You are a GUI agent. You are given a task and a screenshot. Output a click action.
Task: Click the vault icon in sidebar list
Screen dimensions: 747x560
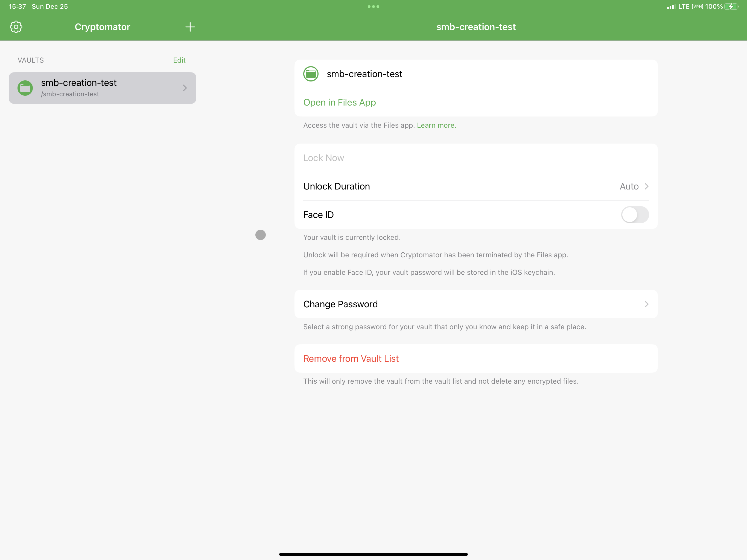point(25,88)
